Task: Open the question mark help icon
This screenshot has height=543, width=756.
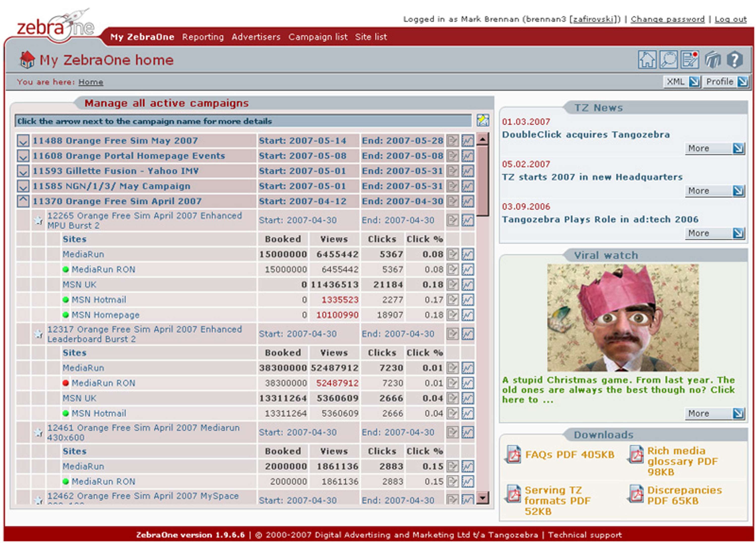Action: pos(735,60)
